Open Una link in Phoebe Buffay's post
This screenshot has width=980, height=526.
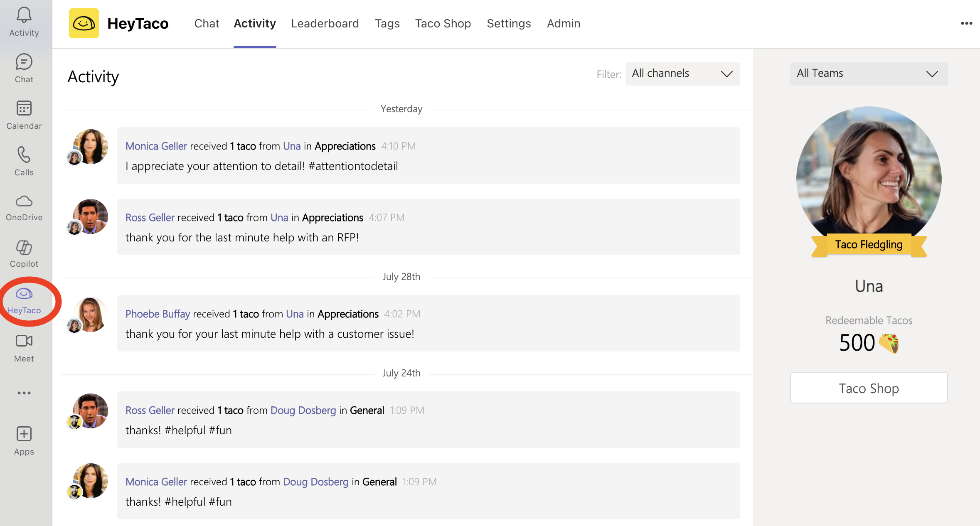pyautogui.click(x=295, y=314)
